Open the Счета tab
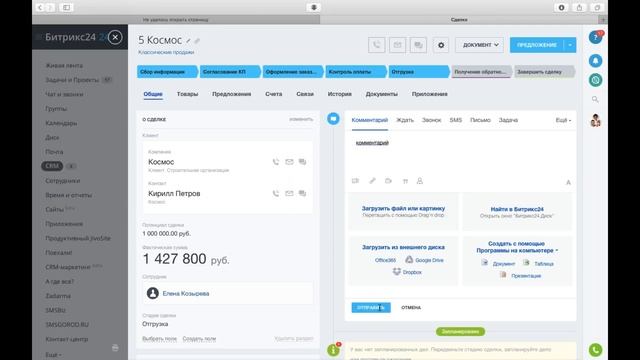Image resolution: width=640 pixels, height=360 pixels. 273,94
